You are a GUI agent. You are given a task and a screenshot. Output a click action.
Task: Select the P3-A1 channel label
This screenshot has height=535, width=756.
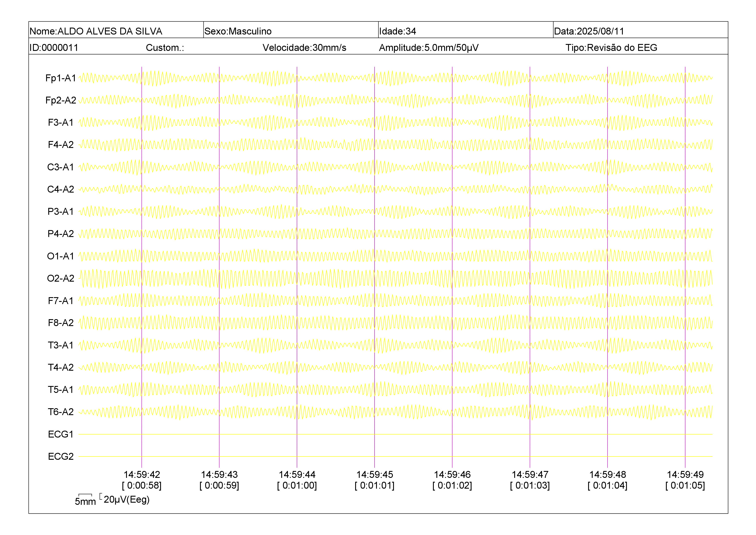click(61, 212)
